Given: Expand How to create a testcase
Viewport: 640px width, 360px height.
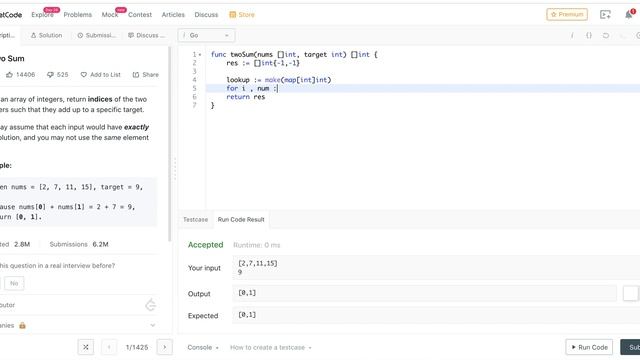Looking at the screenshot, I should (x=271, y=347).
